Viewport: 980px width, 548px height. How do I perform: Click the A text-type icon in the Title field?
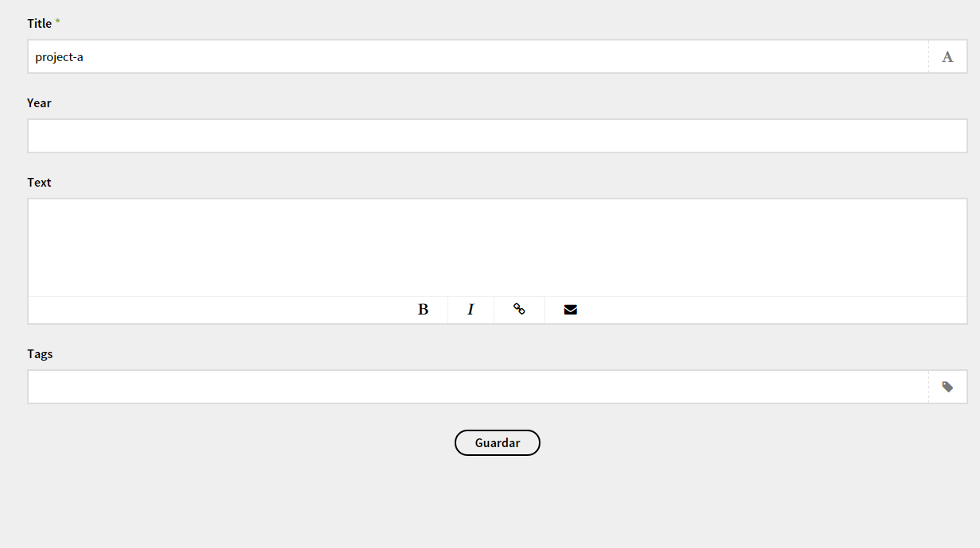[x=947, y=57]
